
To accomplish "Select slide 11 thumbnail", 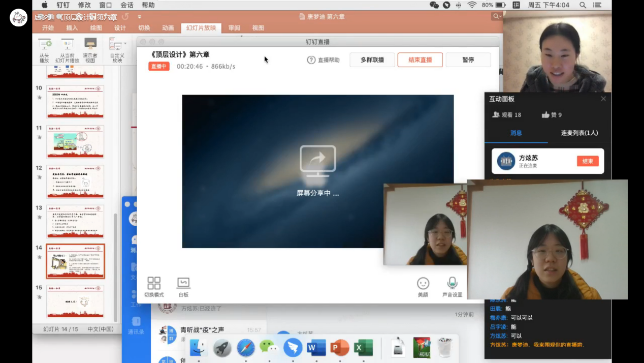I will pos(75,141).
